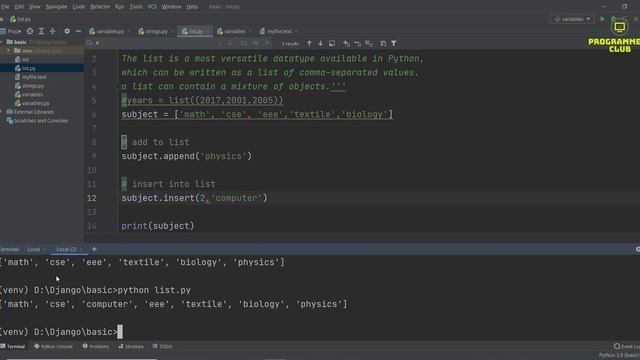Viewport: 640px width, 360px height.
Task: Open the Refactor menu
Action: pyautogui.click(x=100, y=7)
